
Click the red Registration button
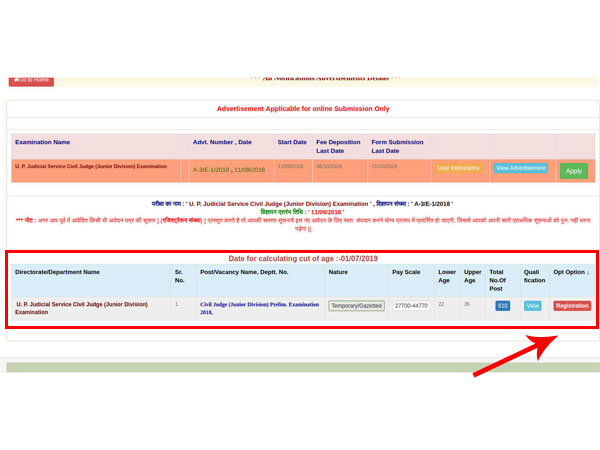pos(572,306)
